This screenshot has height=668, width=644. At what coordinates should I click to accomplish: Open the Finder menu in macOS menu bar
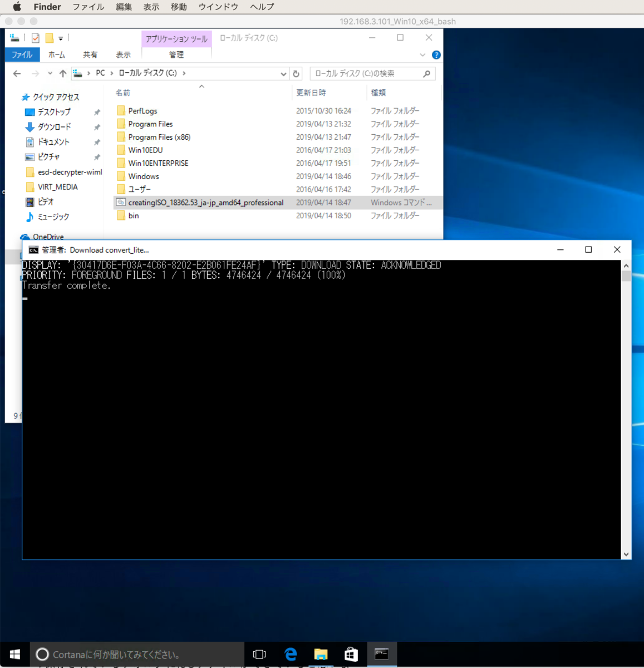(x=47, y=7)
